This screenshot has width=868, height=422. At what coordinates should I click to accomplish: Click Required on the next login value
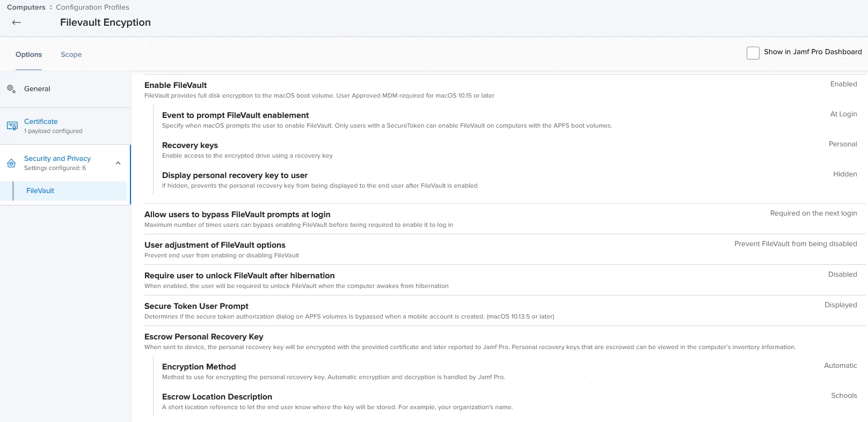814,213
